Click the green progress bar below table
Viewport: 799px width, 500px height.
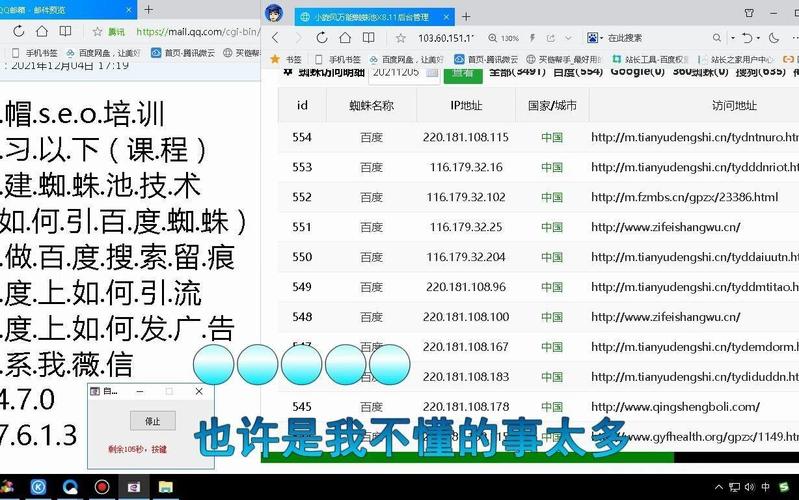pyautogui.click(x=468, y=457)
